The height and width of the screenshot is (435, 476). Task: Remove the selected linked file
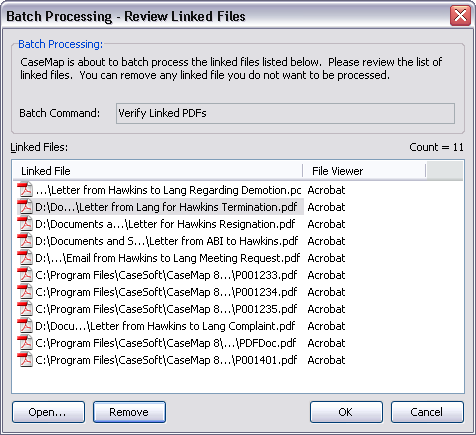(129, 412)
